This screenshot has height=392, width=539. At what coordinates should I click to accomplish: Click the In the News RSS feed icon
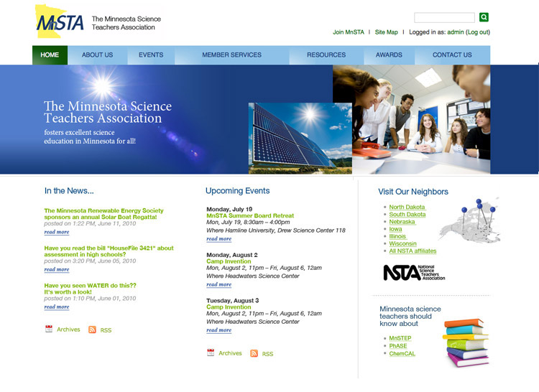pyautogui.click(x=92, y=330)
